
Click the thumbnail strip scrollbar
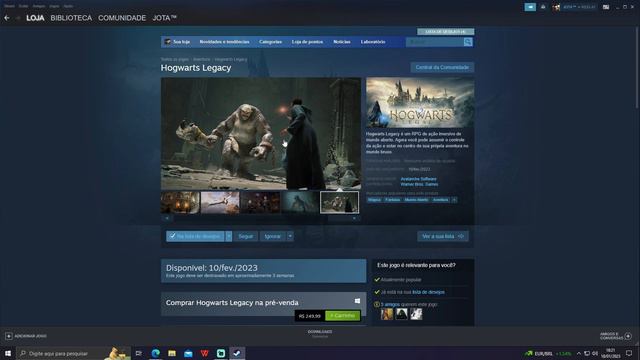[x=260, y=218]
